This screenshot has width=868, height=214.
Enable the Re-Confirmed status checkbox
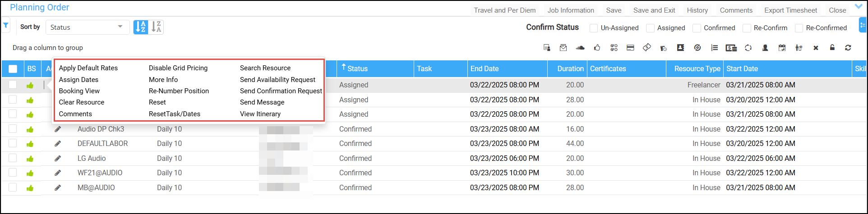(799, 28)
